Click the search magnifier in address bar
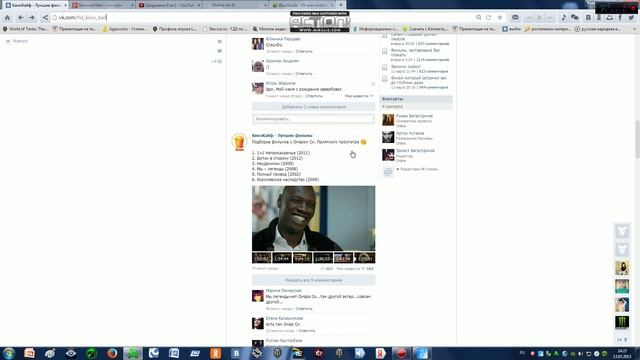 [478, 18]
